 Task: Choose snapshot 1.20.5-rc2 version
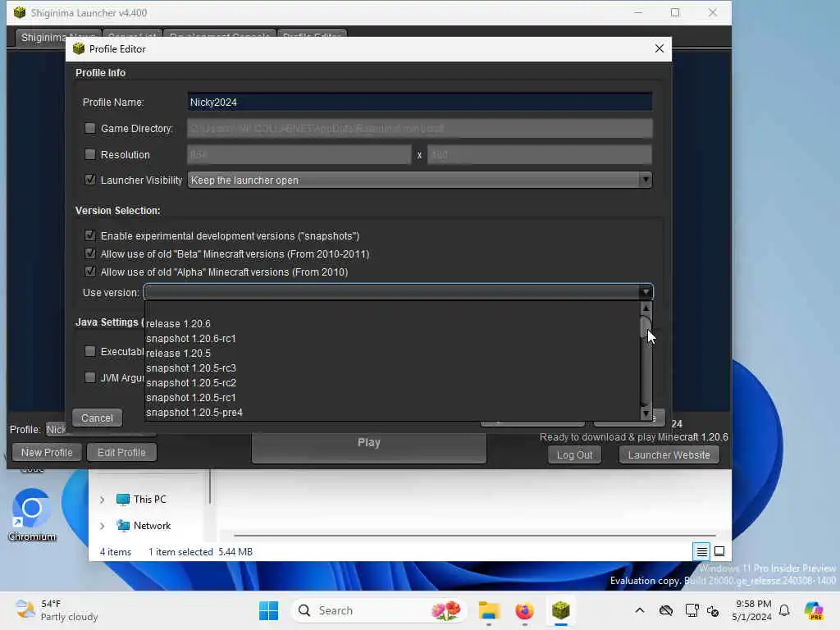click(x=392, y=382)
